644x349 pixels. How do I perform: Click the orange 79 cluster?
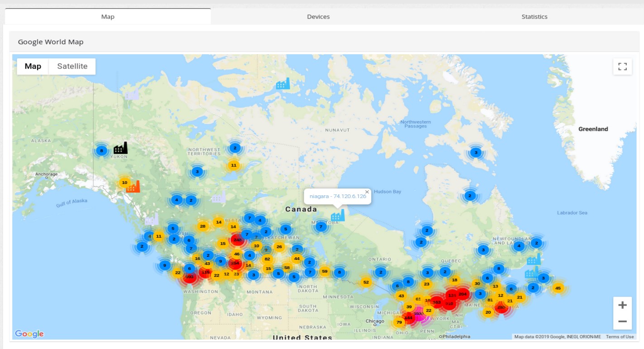tap(399, 322)
